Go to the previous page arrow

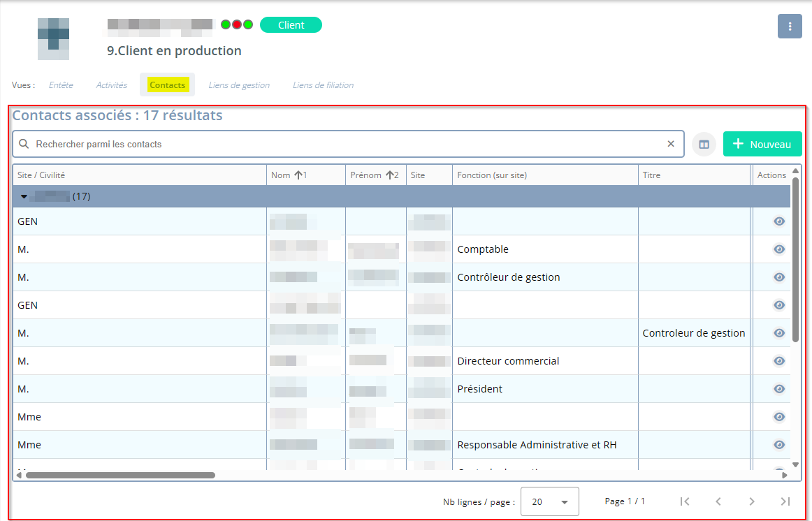[x=718, y=501]
